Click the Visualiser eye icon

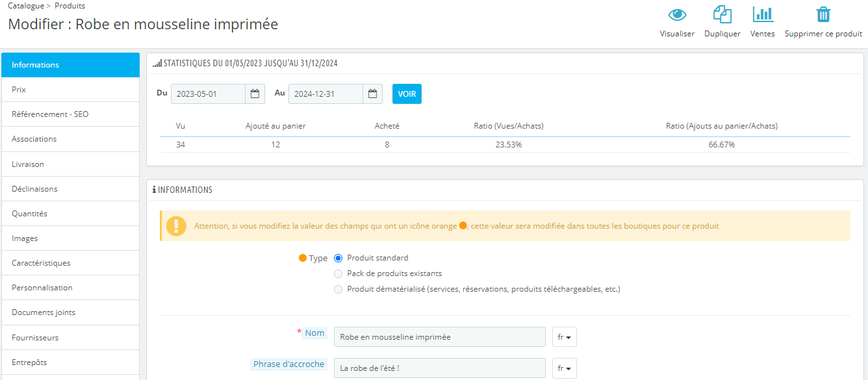[677, 15]
